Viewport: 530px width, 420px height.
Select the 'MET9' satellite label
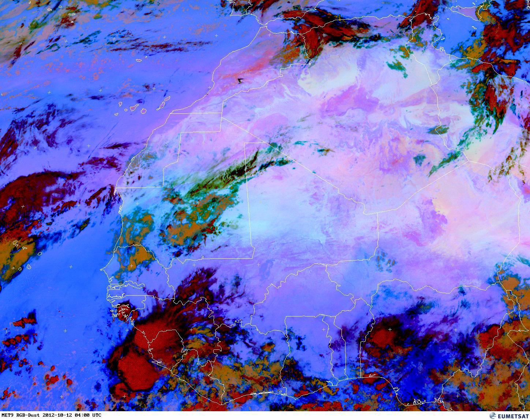[7, 415]
